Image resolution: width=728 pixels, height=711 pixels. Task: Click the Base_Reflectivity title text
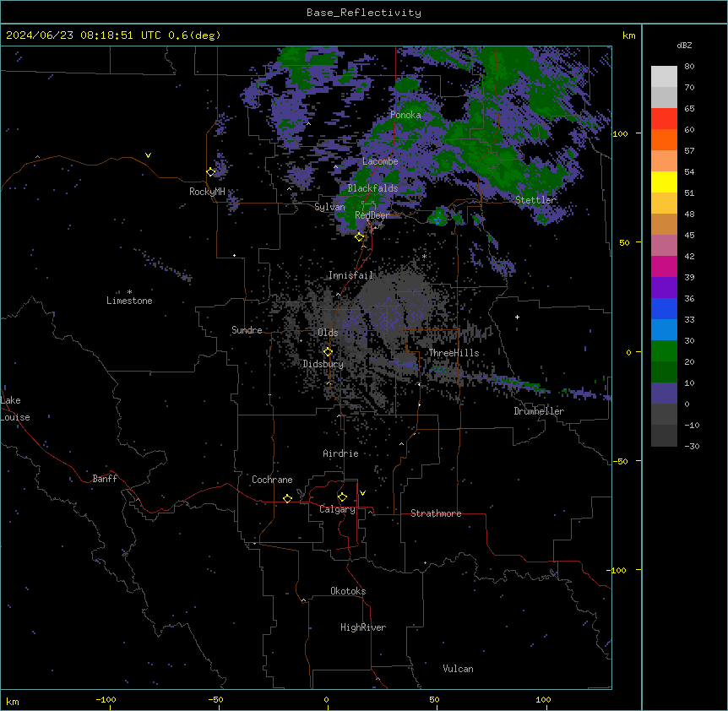364,13
